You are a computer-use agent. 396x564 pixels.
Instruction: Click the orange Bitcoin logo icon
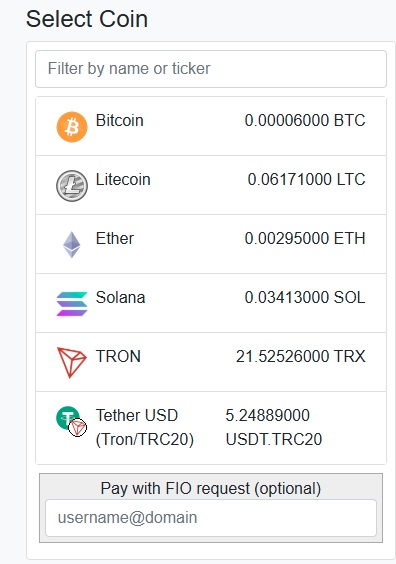pos(72,127)
